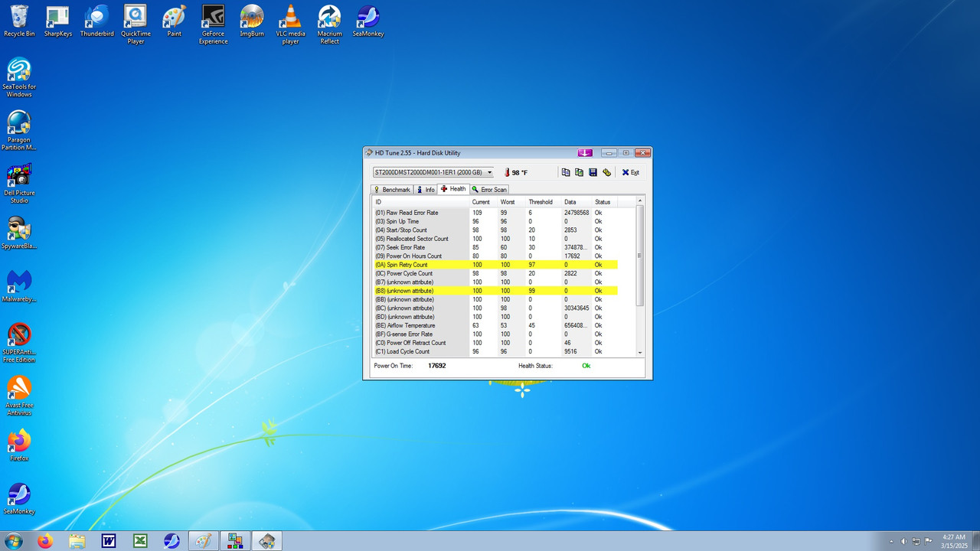Open the SeaTools for Windows desktop icon
Image resolution: width=980 pixels, height=551 pixels.
[19, 77]
